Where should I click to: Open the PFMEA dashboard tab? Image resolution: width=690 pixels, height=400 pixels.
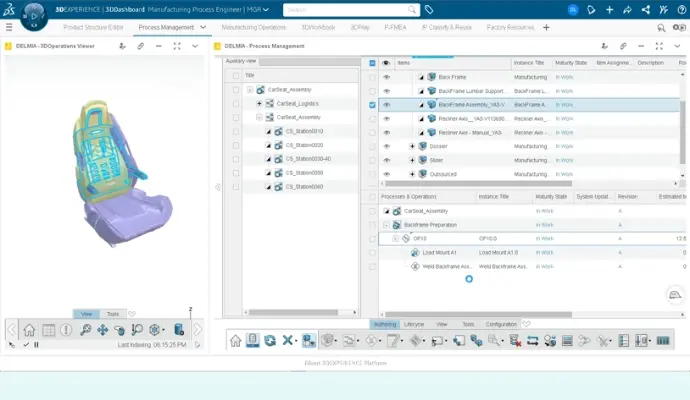395,27
